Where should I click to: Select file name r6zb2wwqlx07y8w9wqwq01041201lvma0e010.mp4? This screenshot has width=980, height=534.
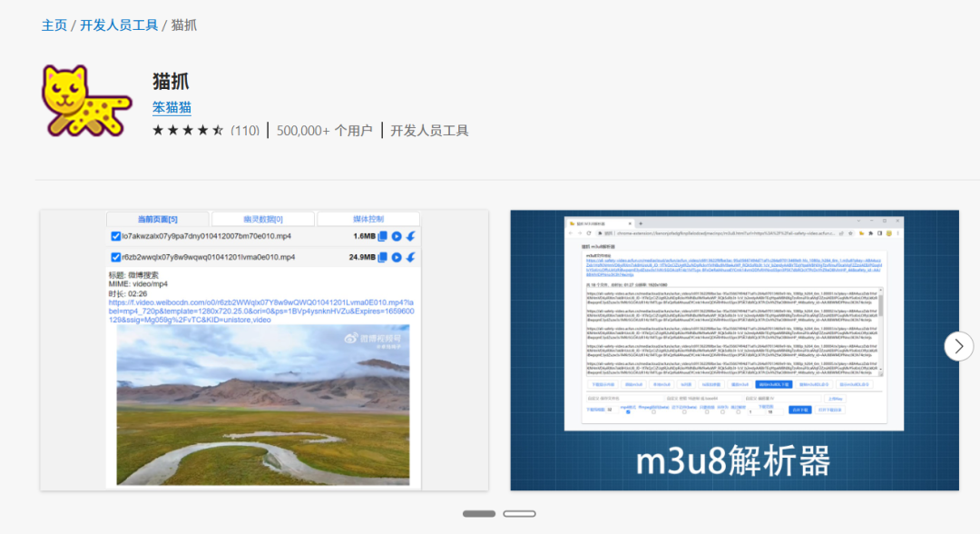[x=209, y=257]
